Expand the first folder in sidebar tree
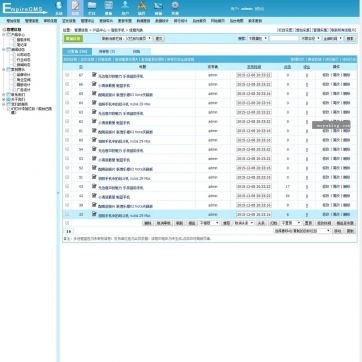This screenshot has width=362, height=362. coord(4,34)
